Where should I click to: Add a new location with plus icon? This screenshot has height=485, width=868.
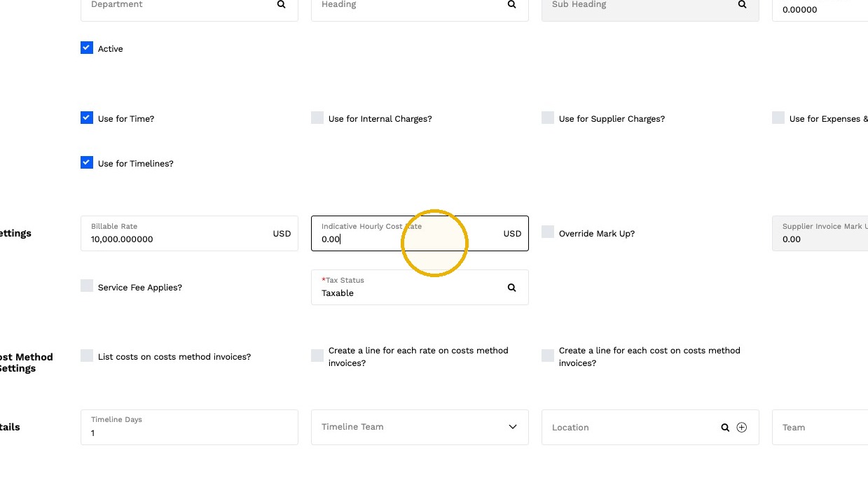click(742, 428)
